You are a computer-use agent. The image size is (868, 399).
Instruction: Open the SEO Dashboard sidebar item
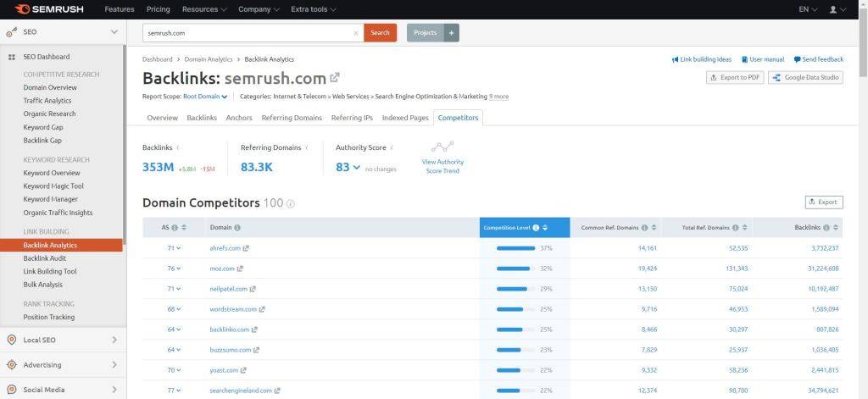click(x=47, y=57)
